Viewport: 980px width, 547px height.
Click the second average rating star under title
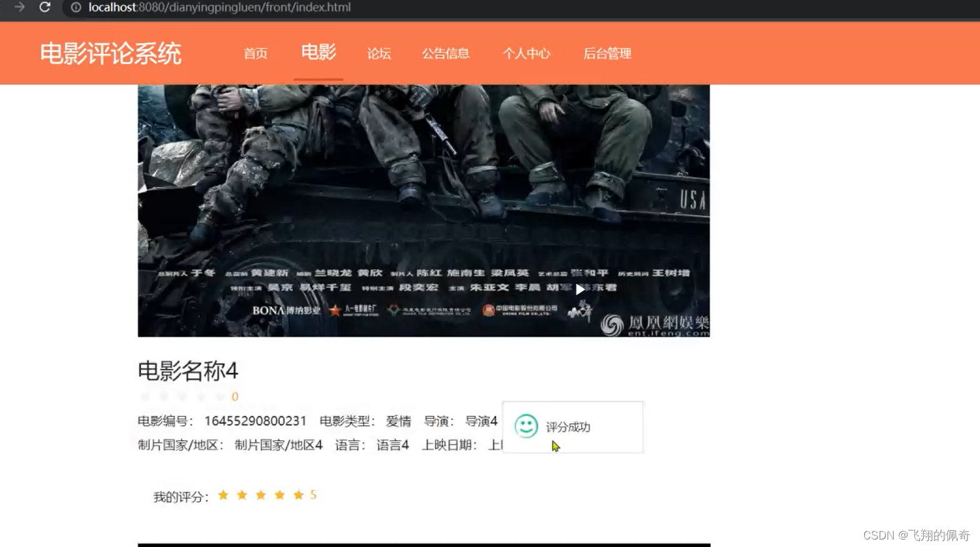(x=164, y=396)
